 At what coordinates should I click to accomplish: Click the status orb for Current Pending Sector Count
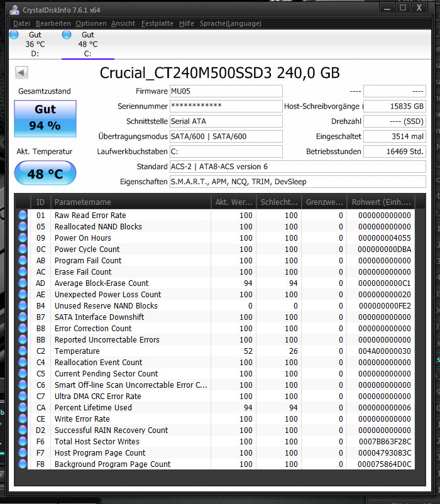pyautogui.click(x=23, y=374)
